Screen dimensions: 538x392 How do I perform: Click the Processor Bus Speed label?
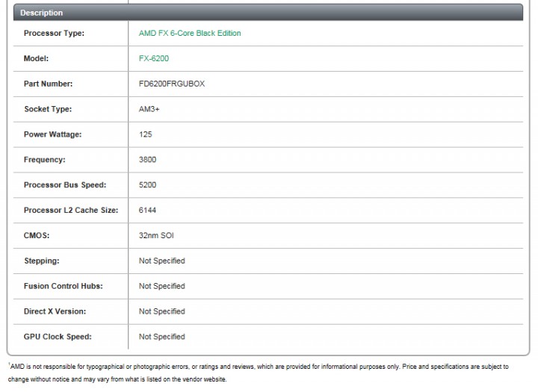pos(65,185)
